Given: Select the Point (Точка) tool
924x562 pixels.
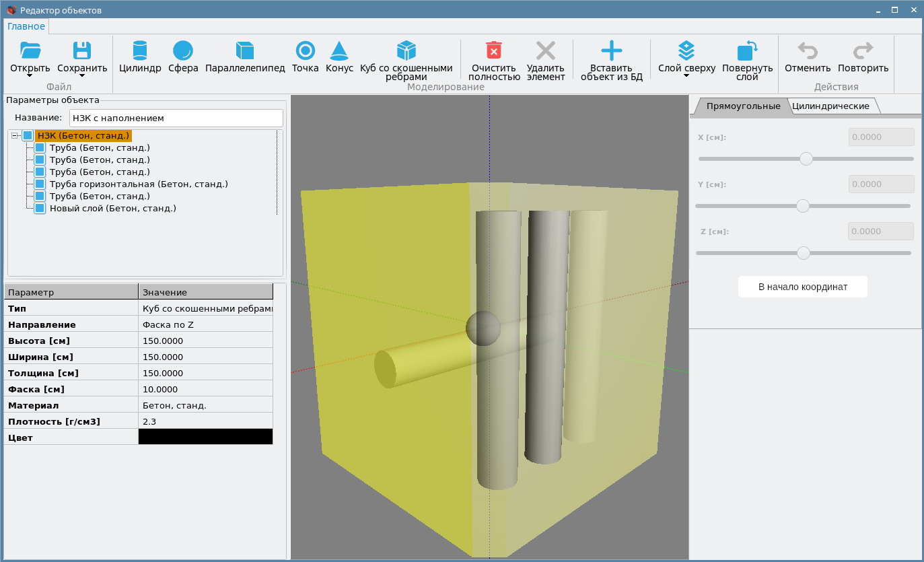Looking at the screenshot, I should tap(306, 51).
